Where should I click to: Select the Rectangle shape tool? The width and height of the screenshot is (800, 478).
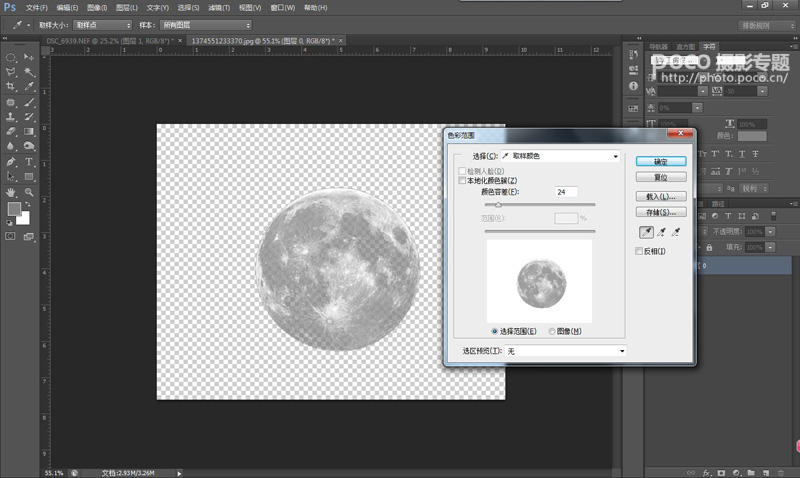[29, 177]
